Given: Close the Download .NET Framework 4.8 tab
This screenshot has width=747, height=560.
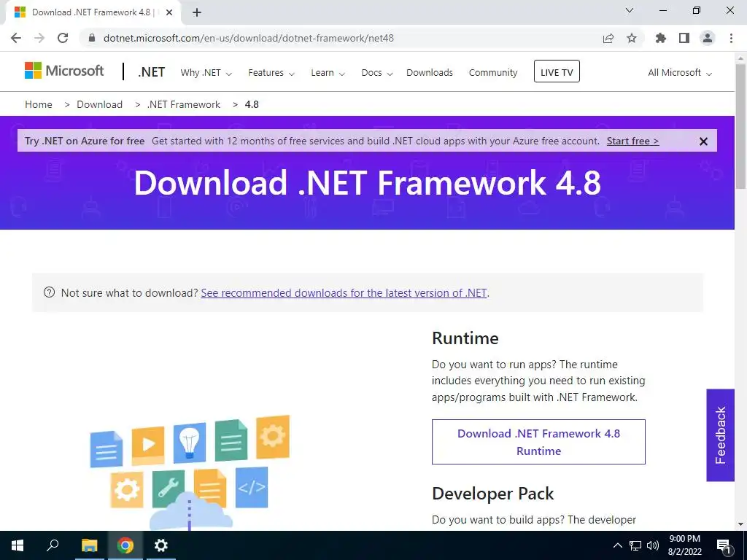Looking at the screenshot, I should click(x=169, y=12).
